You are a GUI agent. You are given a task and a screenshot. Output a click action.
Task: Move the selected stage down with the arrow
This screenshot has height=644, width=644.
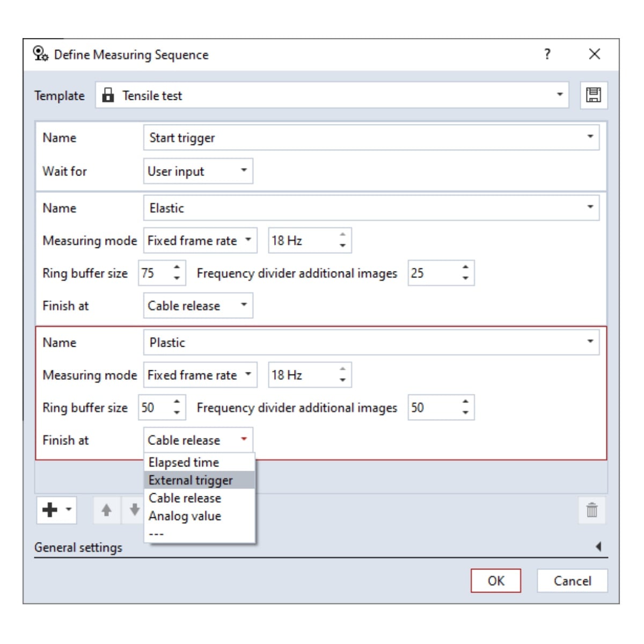135,510
